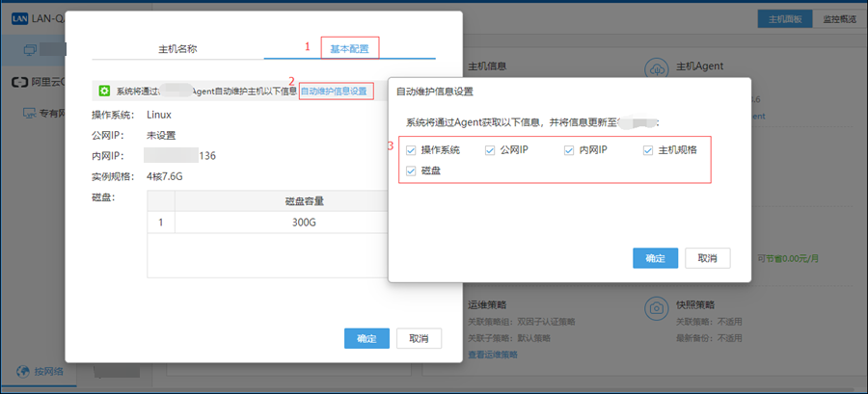Select the 基本配置 tab

tap(349, 48)
